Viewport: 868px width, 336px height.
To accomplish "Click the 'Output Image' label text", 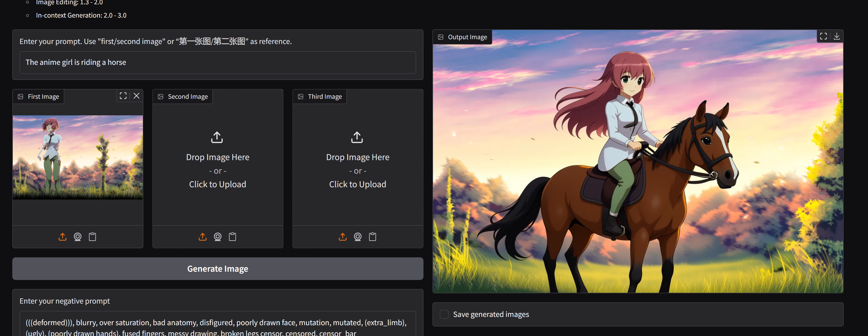I will click(x=467, y=37).
